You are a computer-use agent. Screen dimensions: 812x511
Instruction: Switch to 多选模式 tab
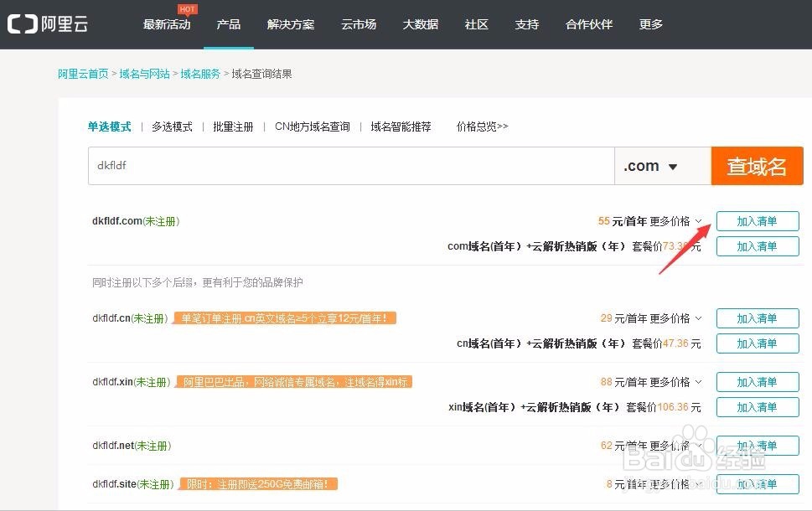[x=172, y=126]
